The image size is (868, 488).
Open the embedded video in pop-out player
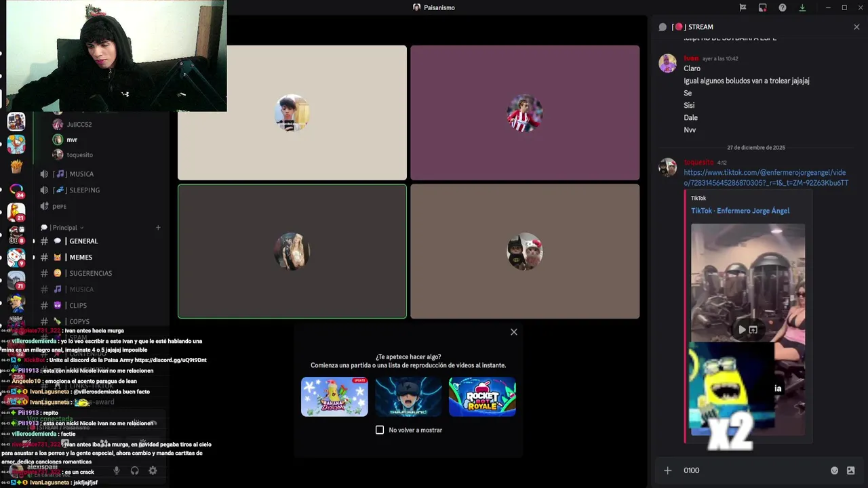pos(753,329)
